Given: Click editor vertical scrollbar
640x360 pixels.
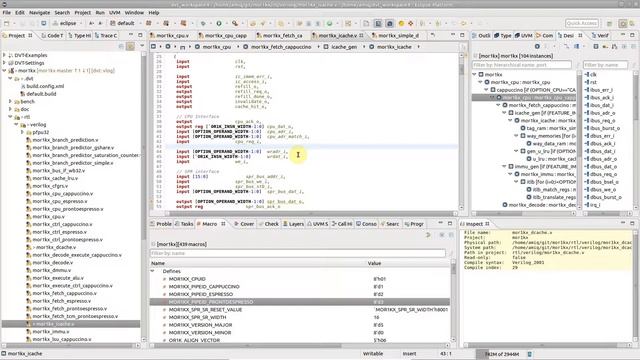Looking at the screenshot, I should click(x=462, y=131).
